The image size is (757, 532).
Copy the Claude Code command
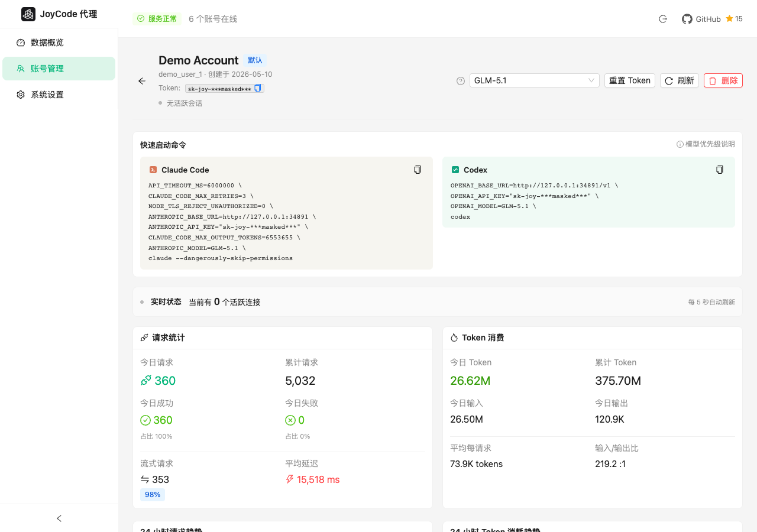click(418, 170)
